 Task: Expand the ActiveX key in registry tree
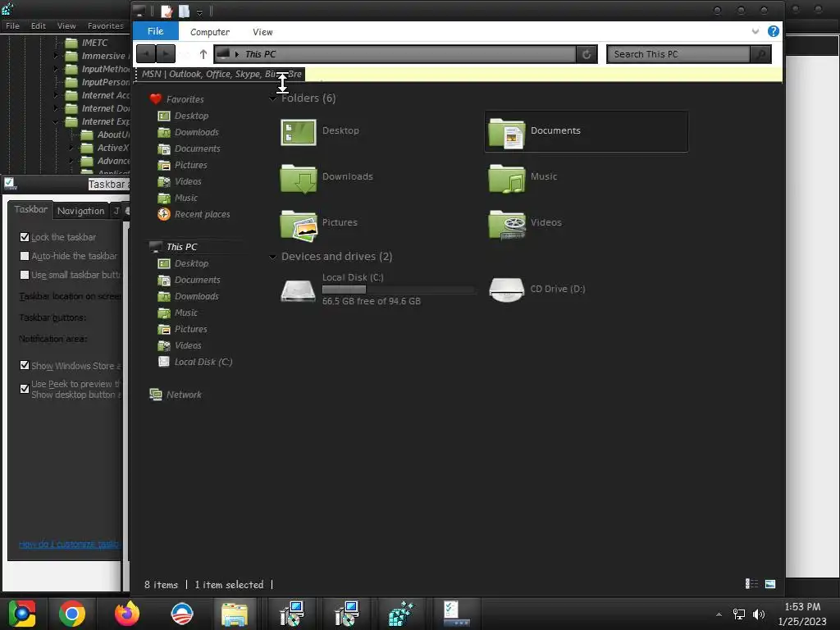coord(71,148)
